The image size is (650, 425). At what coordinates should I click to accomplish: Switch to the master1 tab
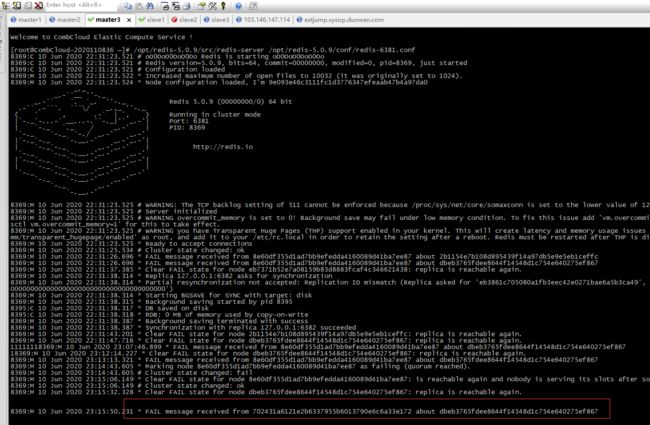tap(26, 19)
